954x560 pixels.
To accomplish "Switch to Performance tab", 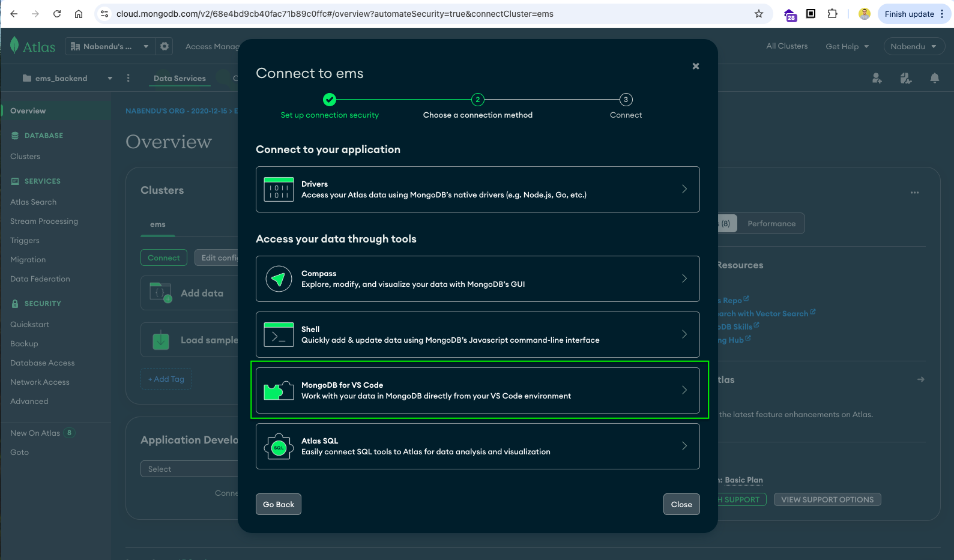I will (771, 224).
